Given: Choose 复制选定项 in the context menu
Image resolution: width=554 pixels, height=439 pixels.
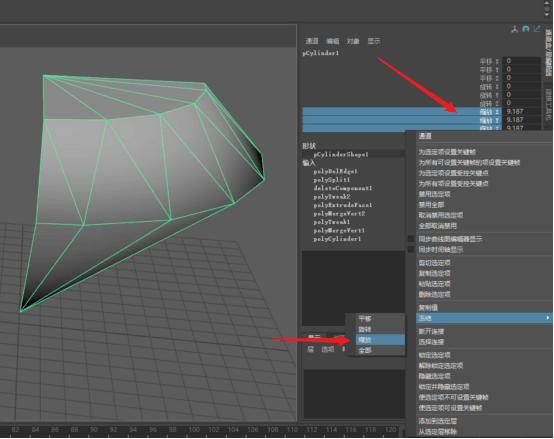Looking at the screenshot, I should 434,274.
